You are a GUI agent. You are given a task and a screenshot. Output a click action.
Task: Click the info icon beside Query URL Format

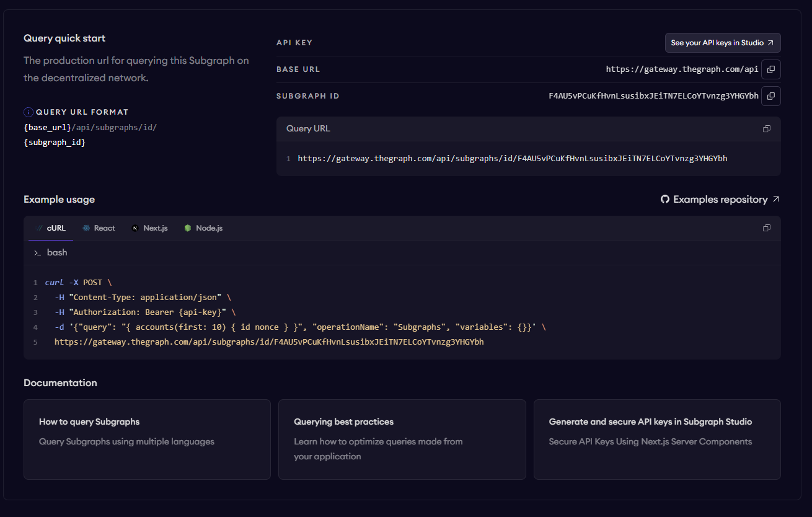[29, 112]
